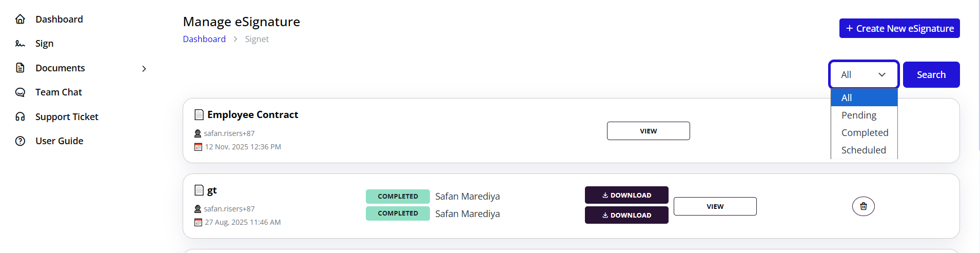Download the first completed gt signature
The width and height of the screenshot is (980, 253).
coord(626,196)
